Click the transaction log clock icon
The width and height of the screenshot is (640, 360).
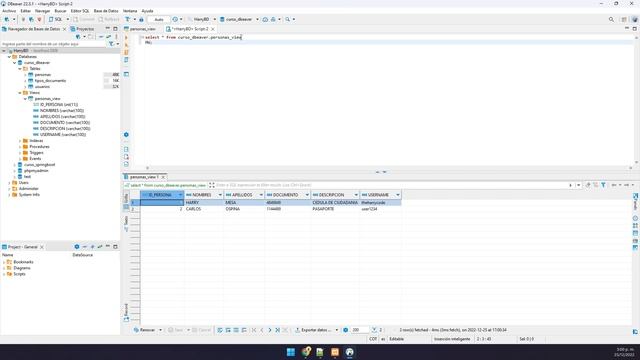(175, 19)
